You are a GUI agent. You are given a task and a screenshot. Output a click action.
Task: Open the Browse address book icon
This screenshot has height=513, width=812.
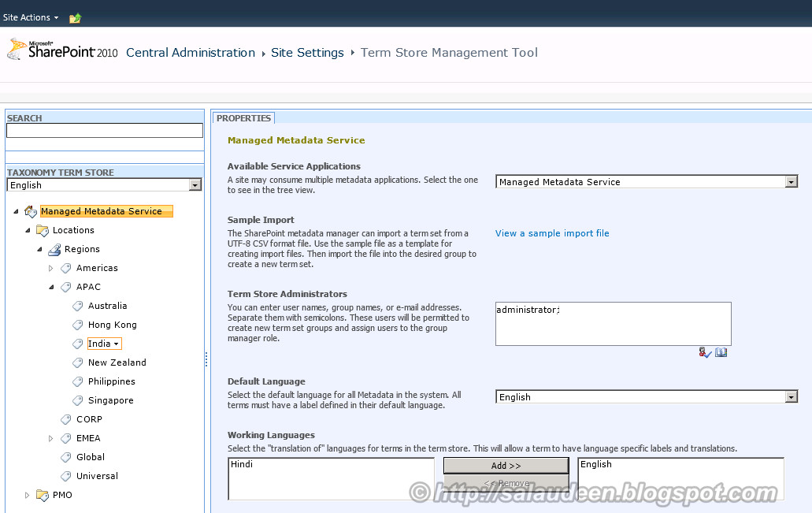pos(721,352)
